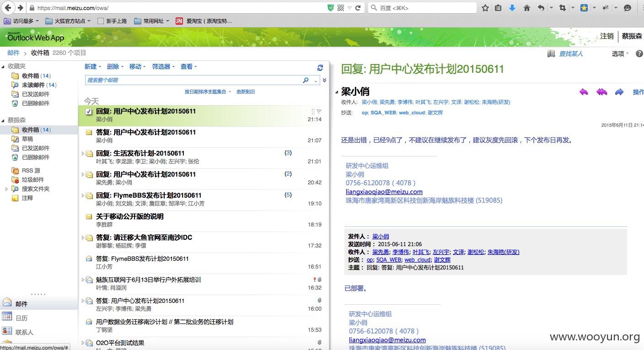Viewport: 644px width, 350px height.
Task: Click the SQA_WEB recipient in the 抄送 header line
Action: point(383,113)
